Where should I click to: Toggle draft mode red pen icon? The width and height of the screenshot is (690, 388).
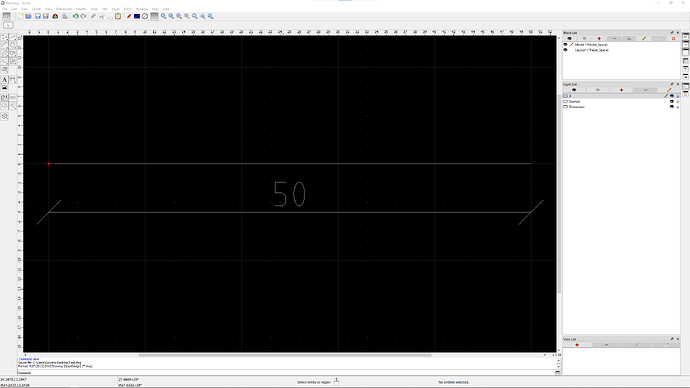[x=129, y=16]
